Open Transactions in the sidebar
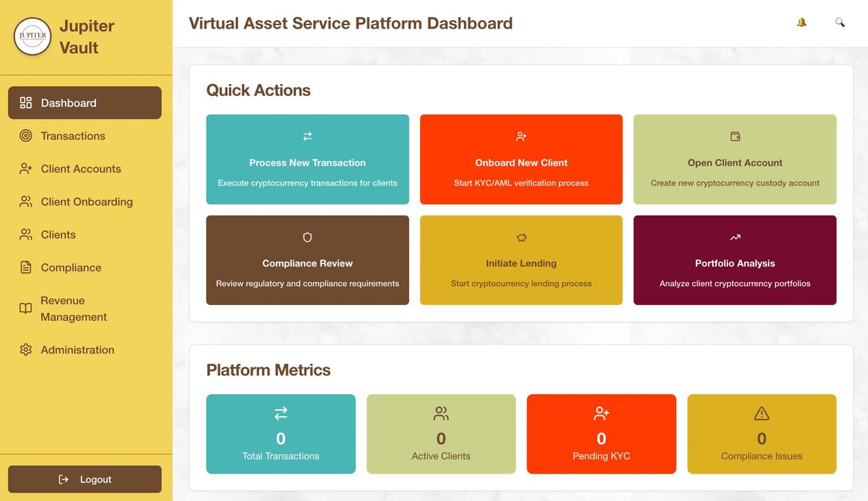The height and width of the screenshot is (501, 868). tap(73, 136)
